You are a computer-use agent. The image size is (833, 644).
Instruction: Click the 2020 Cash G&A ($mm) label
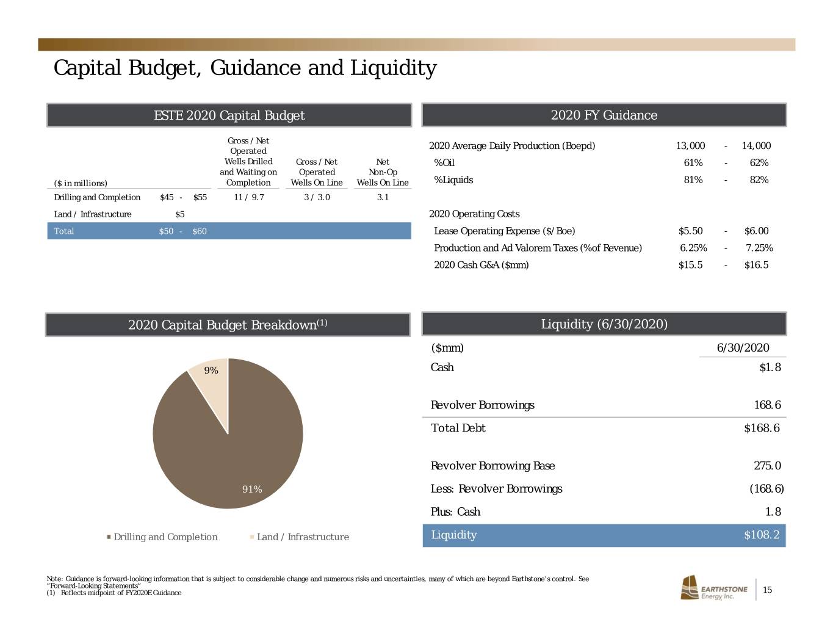[x=481, y=265]
